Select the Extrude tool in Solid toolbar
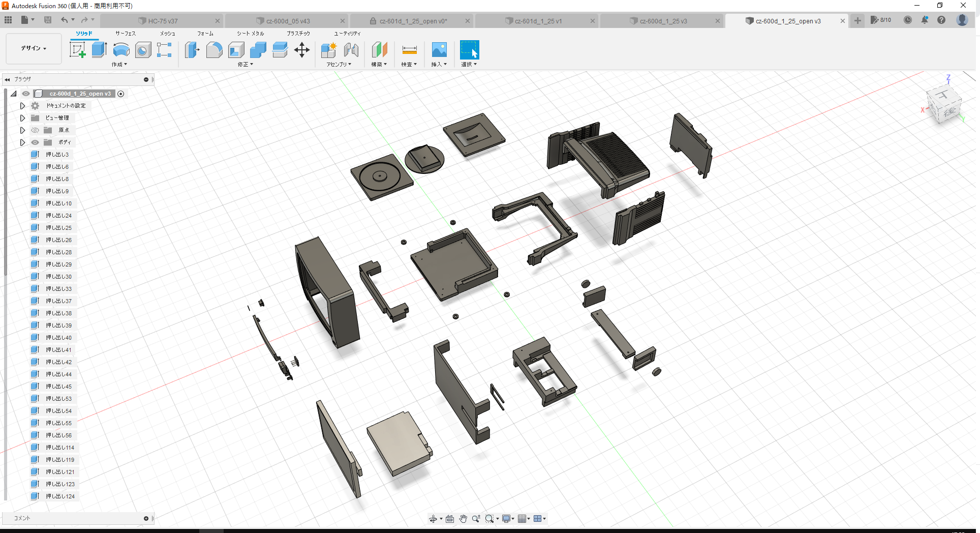 click(x=98, y=50)
